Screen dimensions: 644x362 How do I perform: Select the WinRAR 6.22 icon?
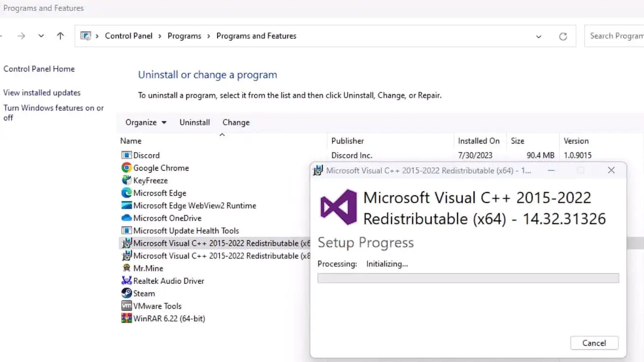coord(127,318)
